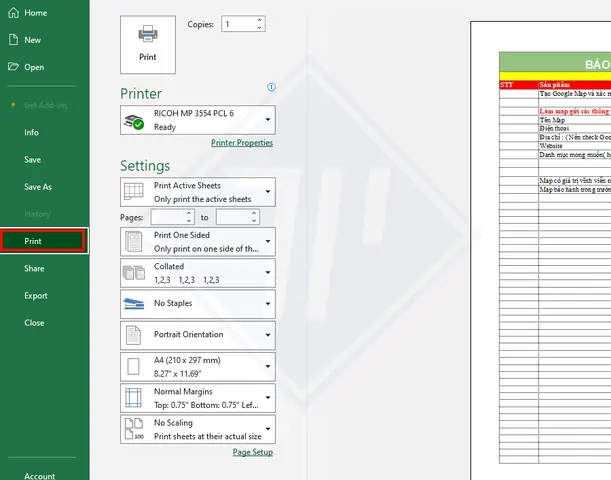
Task: Click the Home house icon
Action: [13, 12]
